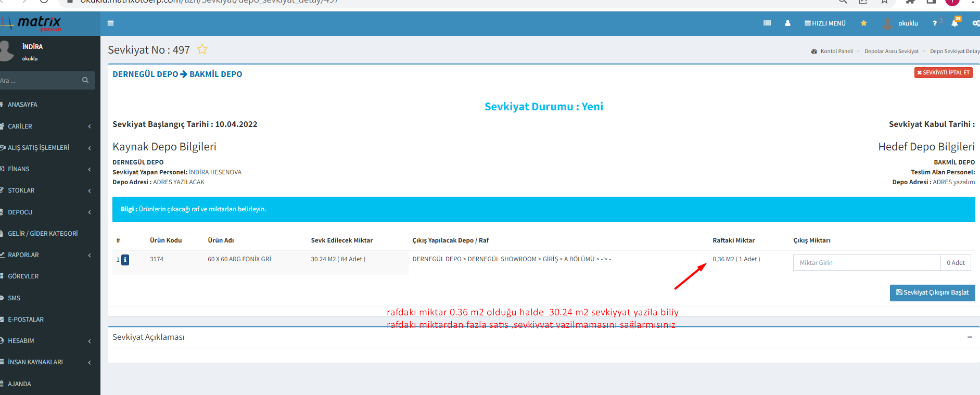Click the Miktar Girin input field

point(866,263)
